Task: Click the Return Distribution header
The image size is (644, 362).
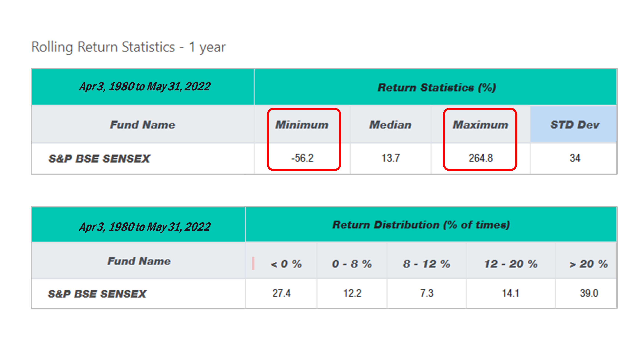Action: tap(421, 225)
